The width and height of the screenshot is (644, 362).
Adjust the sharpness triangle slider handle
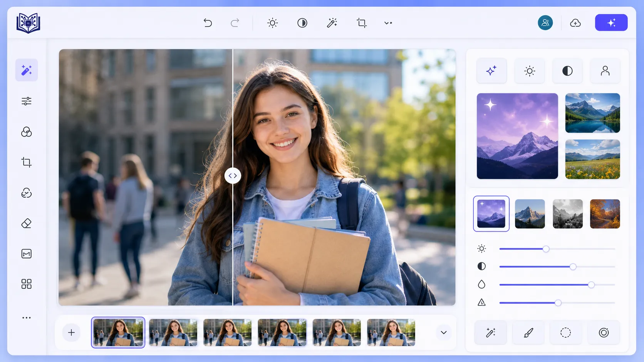pyautogui.click(x=558, y=303)
